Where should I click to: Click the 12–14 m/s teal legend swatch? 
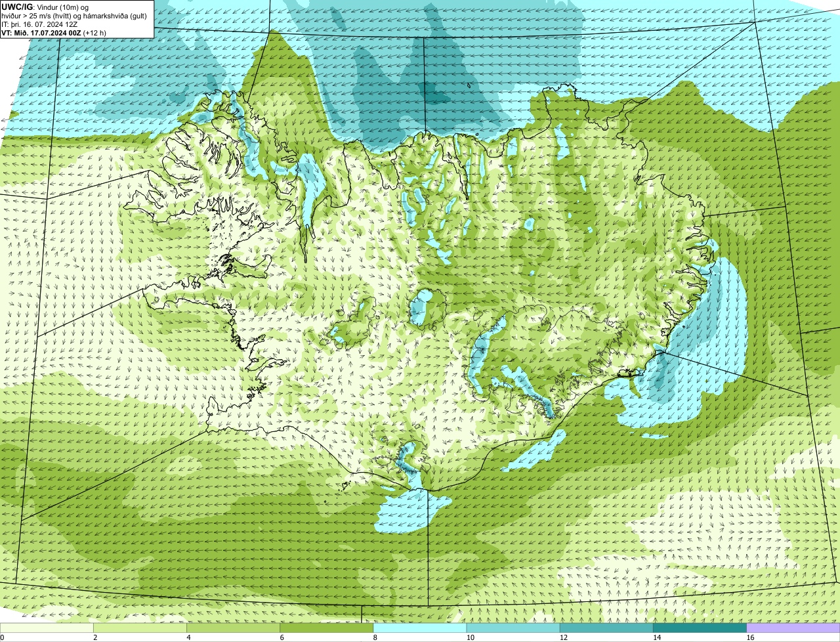[x=606, y=628]
